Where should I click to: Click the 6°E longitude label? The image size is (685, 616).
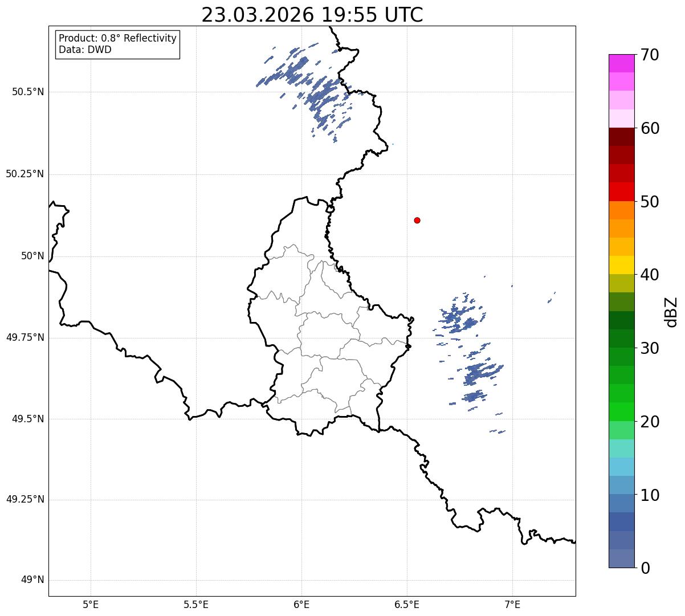point(301,604)
